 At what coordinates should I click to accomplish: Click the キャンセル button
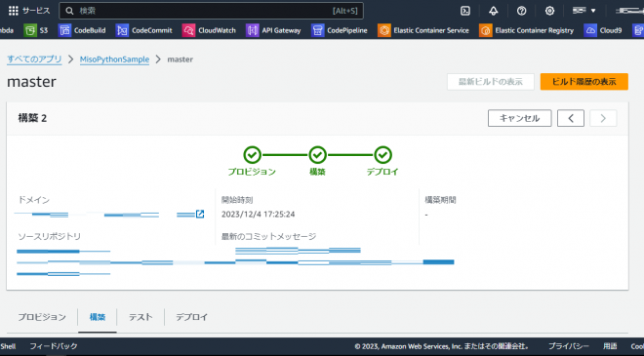pos(519,118)
